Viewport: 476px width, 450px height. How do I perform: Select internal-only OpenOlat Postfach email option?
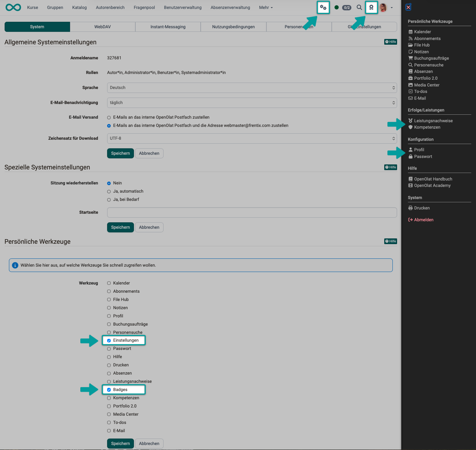[x=109, y=118]
